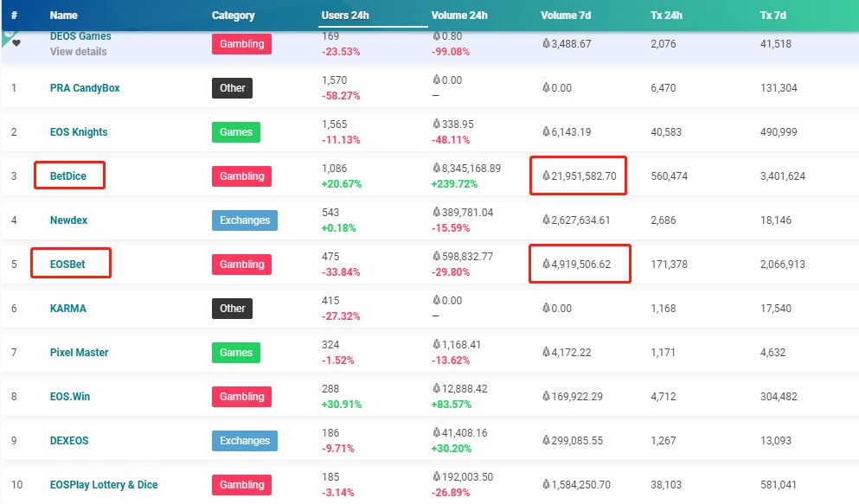This screenshot has height=504, width=859.
Task: Sort table by Name column header
Action: coord(63,16)
